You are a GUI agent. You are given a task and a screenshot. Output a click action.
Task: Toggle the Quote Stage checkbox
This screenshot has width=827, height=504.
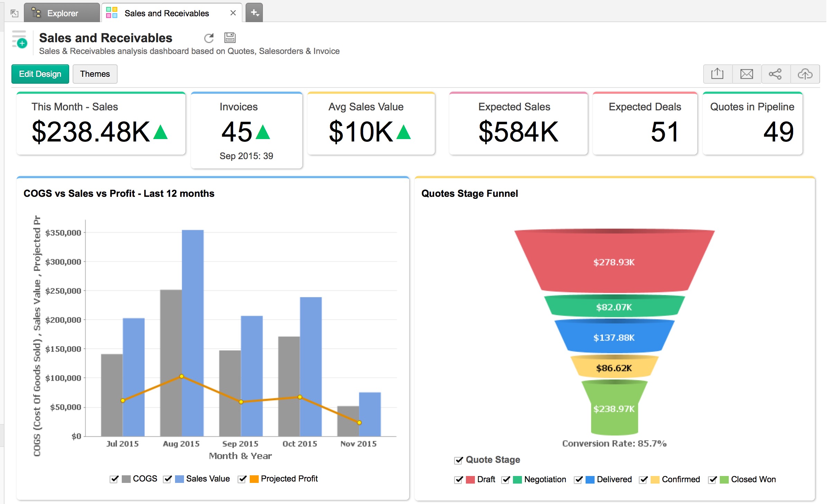click(458, 460)
